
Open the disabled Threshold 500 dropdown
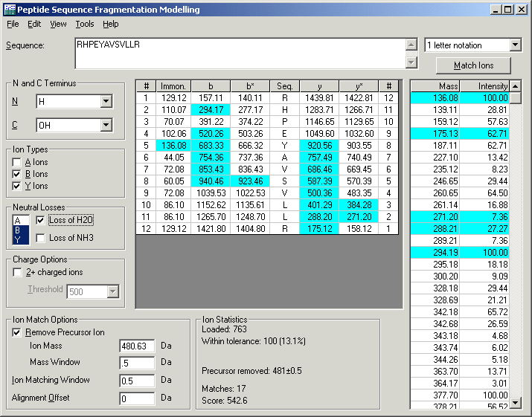(112, 291)
